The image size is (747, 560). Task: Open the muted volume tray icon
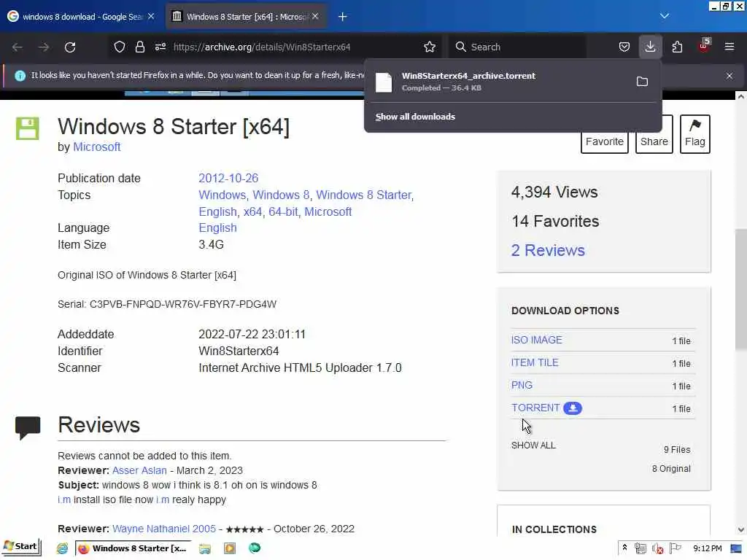pyautogui.click(x=657, y=548)
